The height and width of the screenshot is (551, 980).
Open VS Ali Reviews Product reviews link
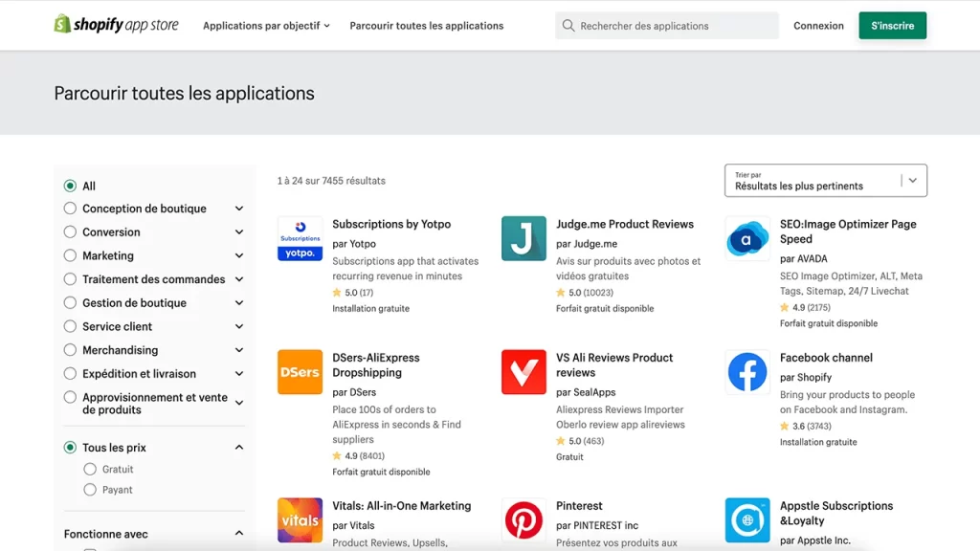tap(614, 364)
